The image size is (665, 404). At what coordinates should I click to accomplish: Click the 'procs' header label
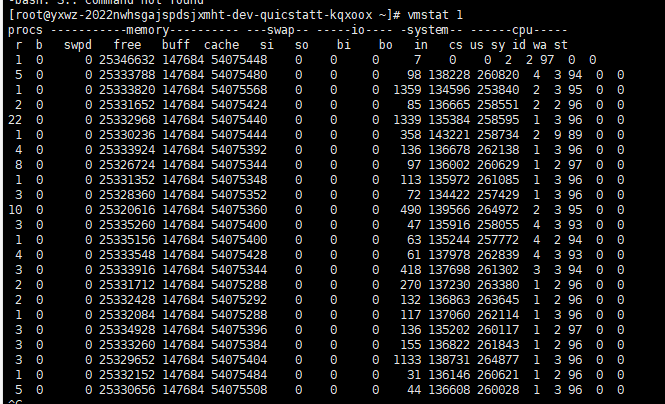point(25,31)
